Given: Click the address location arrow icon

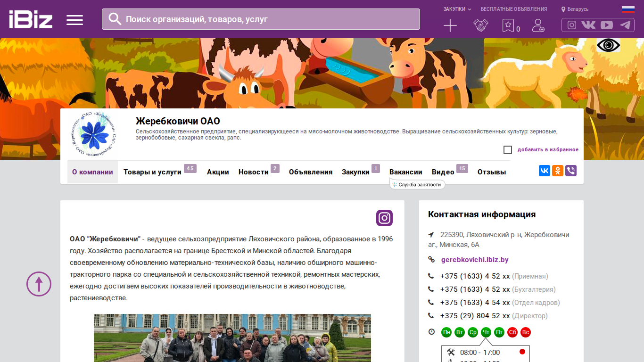Looking at the screenshot, I should 431,235.
